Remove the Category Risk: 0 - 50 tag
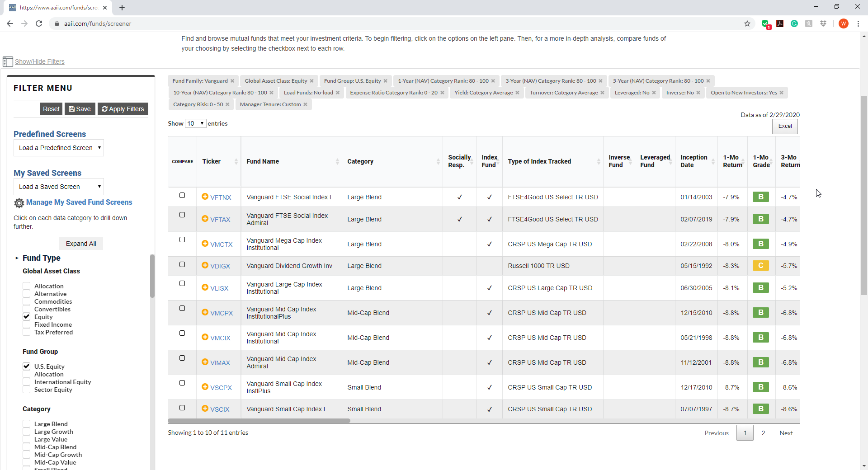This screenshot has width=868, height=470. point(227,104)
